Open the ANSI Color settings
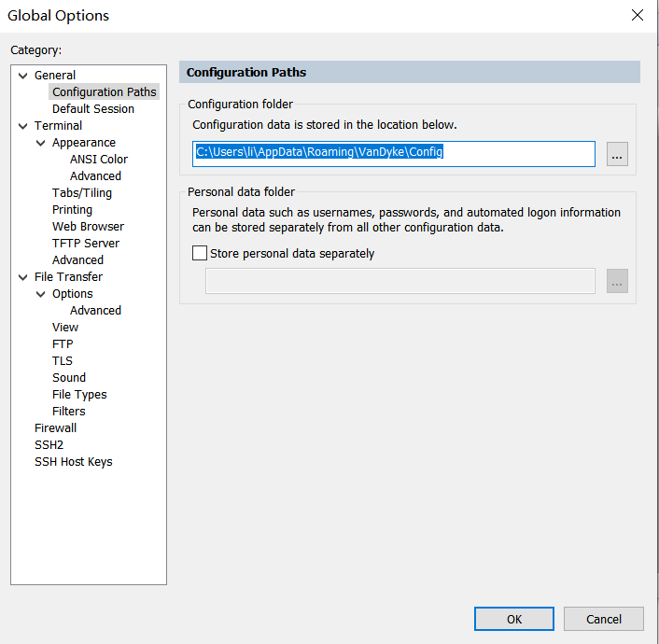The image size is (659, 644). [98, 160]
